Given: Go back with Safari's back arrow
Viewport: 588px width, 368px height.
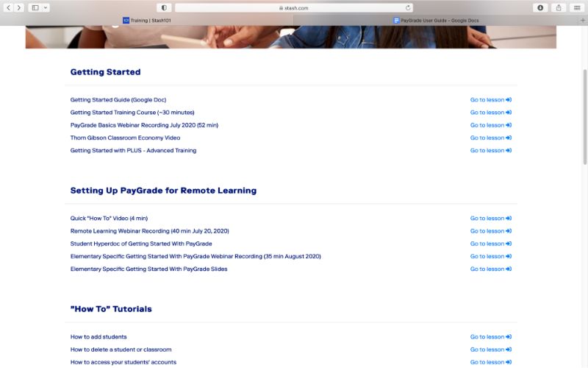Looking at the screenshot, I should (x=8, y=7).
